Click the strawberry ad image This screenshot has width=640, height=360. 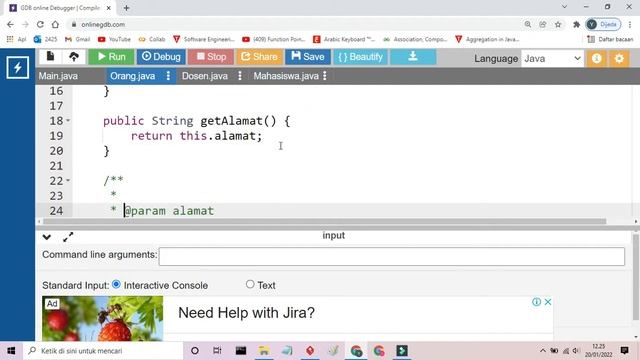102,318
